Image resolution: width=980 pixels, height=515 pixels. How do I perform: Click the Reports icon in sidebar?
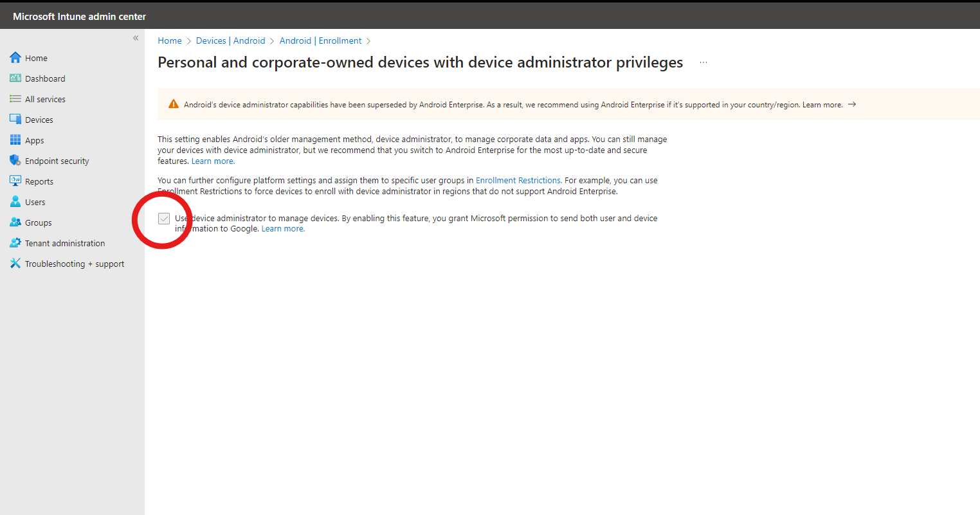[x=15, y=181]
